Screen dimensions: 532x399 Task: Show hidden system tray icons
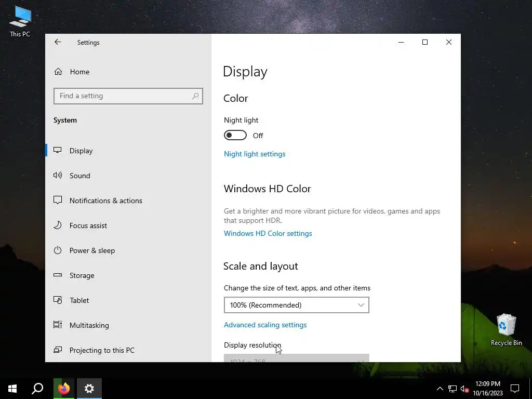(440, 389)
